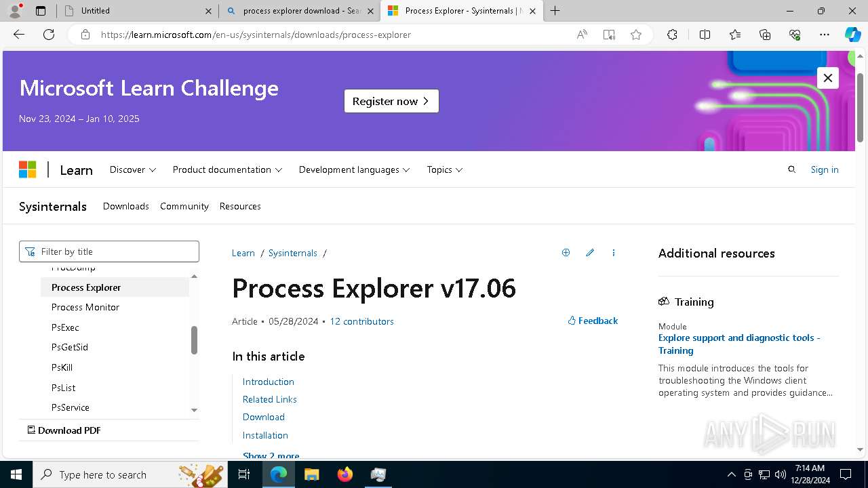Viewport: 868px width, 488px height.
Task: Open Browser essentials heart icon
Action: [795, 35]
